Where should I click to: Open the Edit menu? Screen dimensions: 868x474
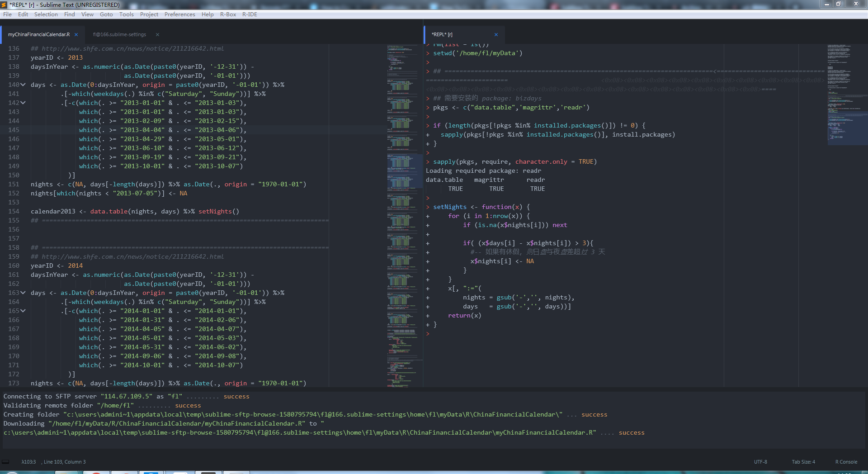coord(23,14)
